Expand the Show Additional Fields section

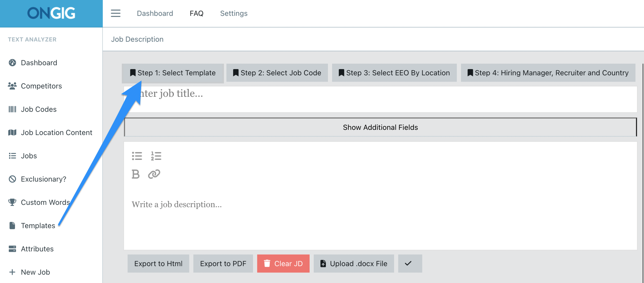point(380,127)
